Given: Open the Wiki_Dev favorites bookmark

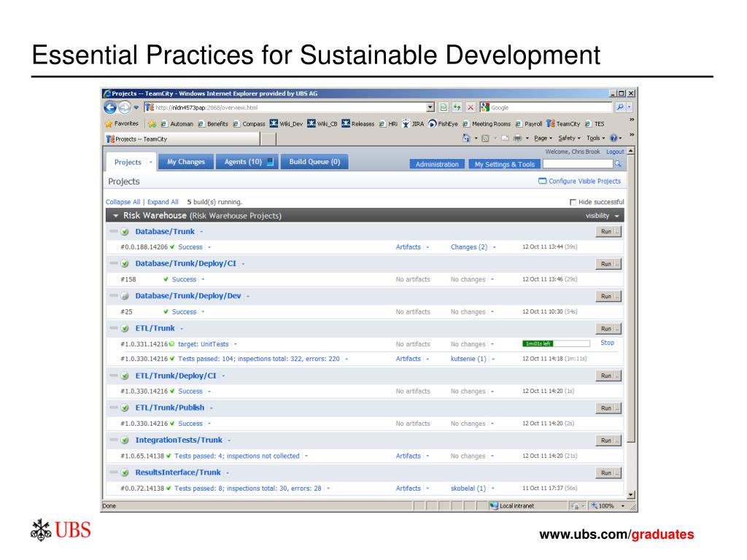Looking at the screenshot, I should (286, 124).
